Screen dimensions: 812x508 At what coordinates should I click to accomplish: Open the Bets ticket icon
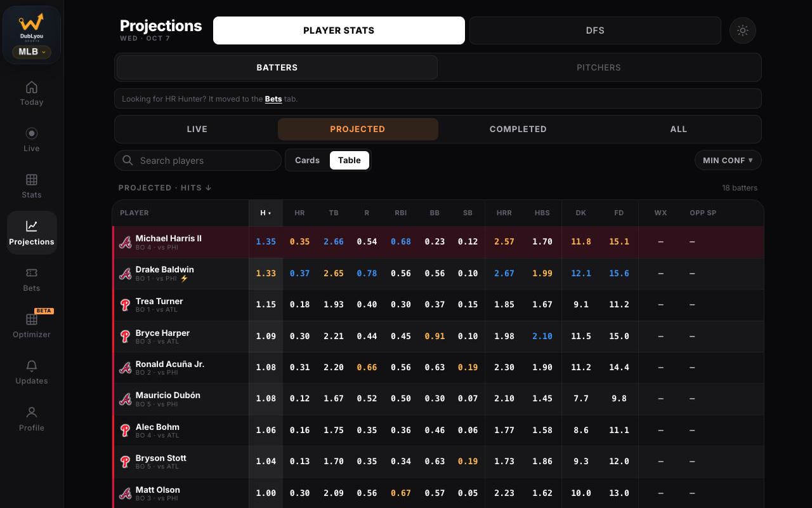pyautogui.click(x=32, y=272)
